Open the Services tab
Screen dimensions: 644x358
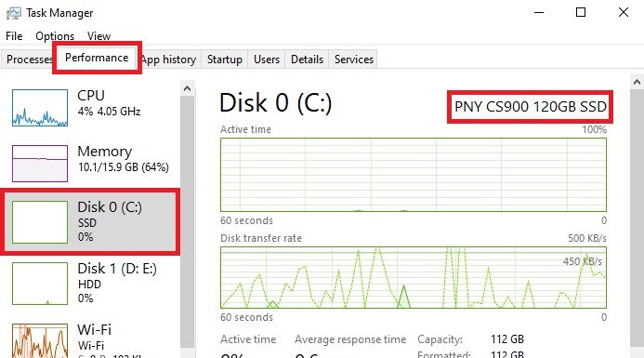[354, 60]
